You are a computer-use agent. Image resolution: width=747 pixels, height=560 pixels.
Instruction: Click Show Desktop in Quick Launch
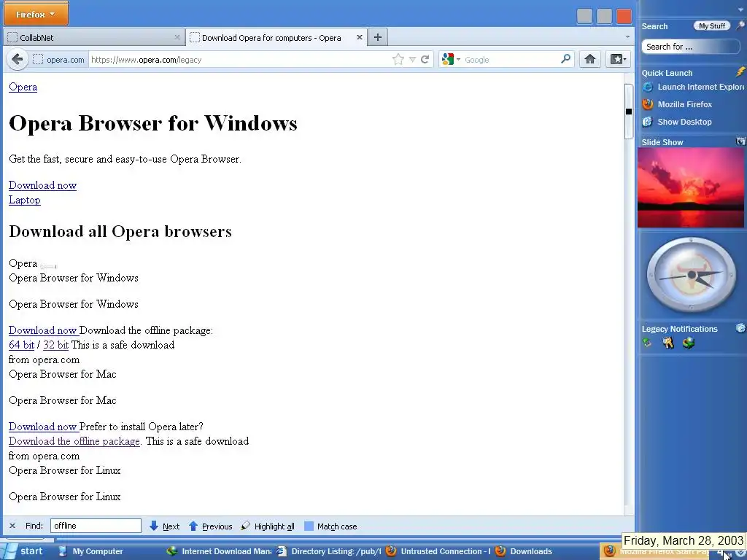click(677, 122)
